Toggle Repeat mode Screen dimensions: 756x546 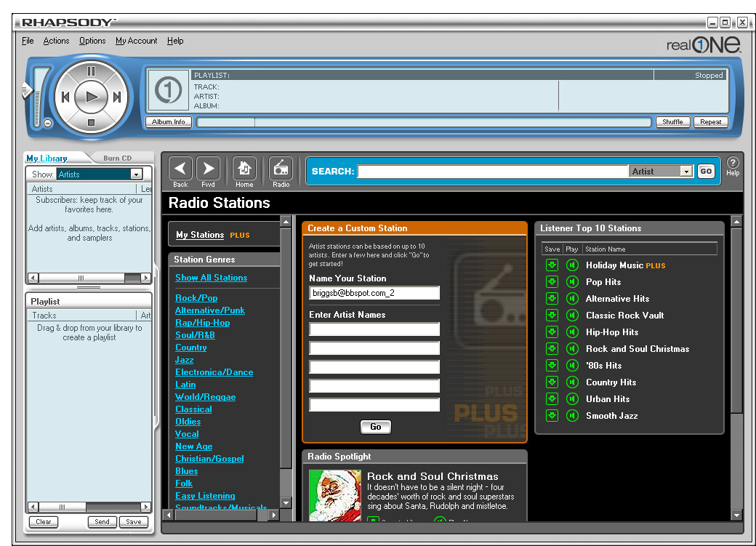[711, 122]
